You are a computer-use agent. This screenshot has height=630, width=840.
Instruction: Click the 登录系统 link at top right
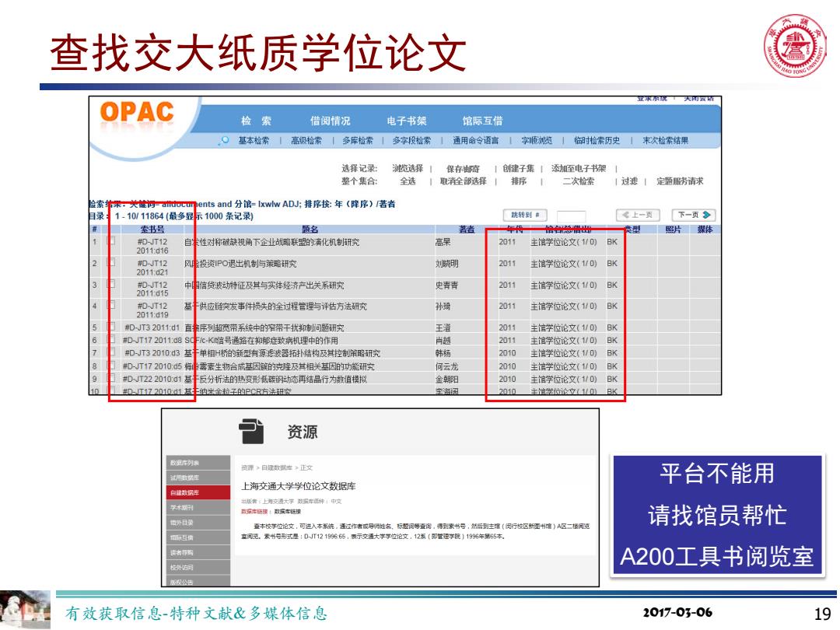click(x=652, y=99)
